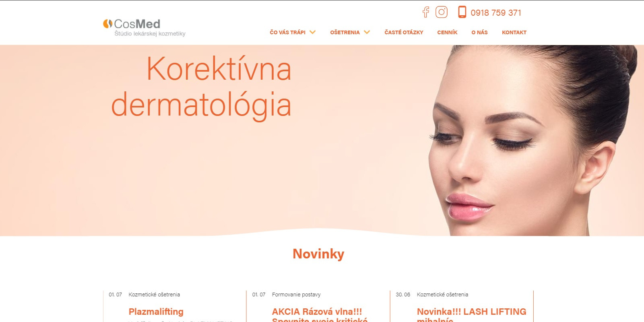This screenshot has height=322, width=644.
Task: Select the Formovanie postavy category
Action: [x=296, y=295]
